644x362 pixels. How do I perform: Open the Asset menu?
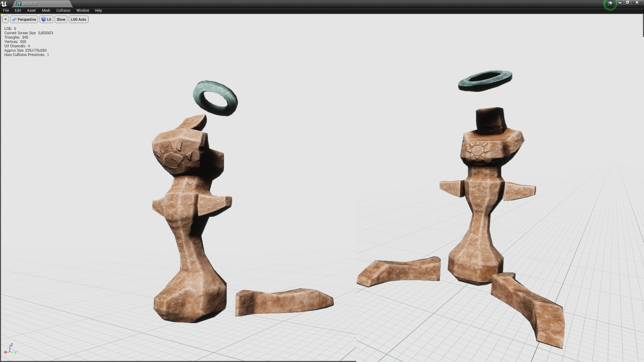click(31, 10)
